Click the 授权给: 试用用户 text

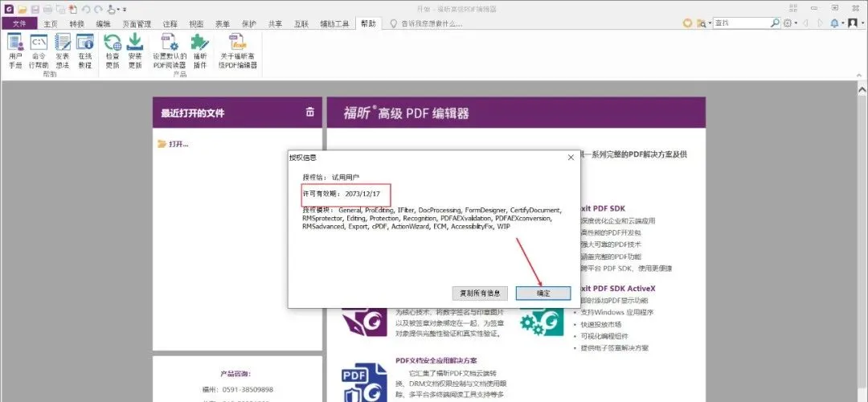330,177
